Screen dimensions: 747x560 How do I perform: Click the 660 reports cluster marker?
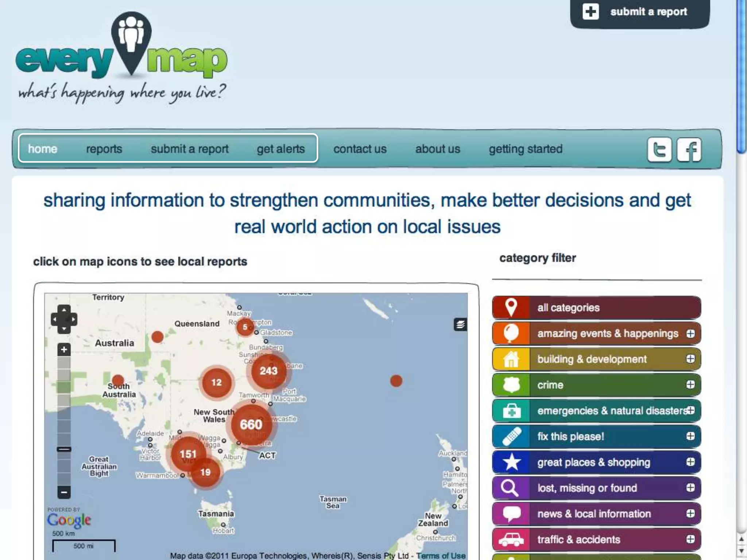tap(251, 424)
